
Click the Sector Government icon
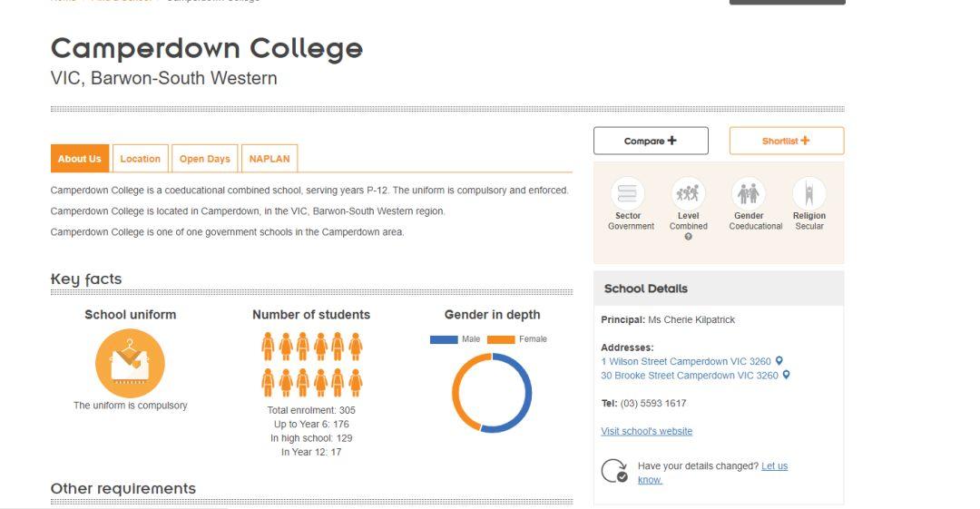click(x=627, y=193)
